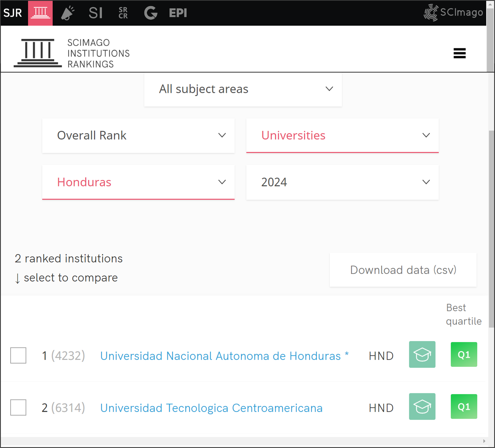Open the Honduras country dropdown
Image resolution: width=495 pixels, height=448 pixels.
[138, 182]
